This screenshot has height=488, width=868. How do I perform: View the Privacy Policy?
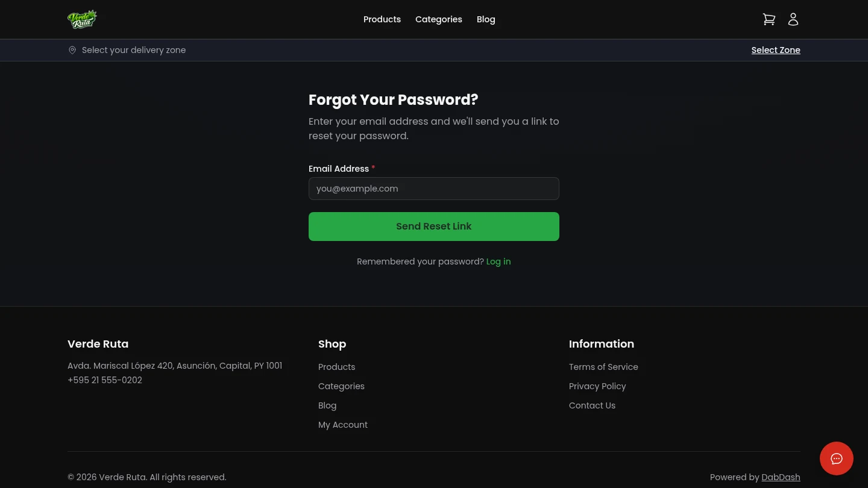click(x=597, y=386)
